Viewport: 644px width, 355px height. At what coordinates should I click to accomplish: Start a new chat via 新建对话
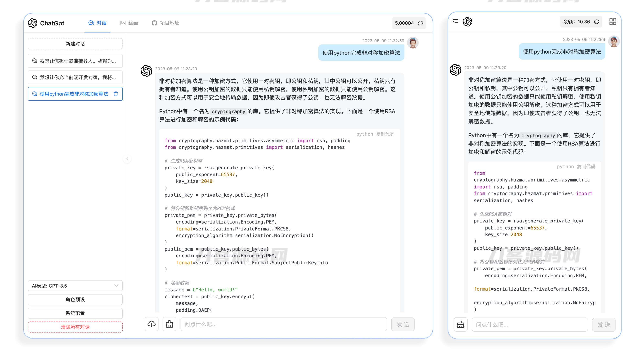click(x=75, y=44)
